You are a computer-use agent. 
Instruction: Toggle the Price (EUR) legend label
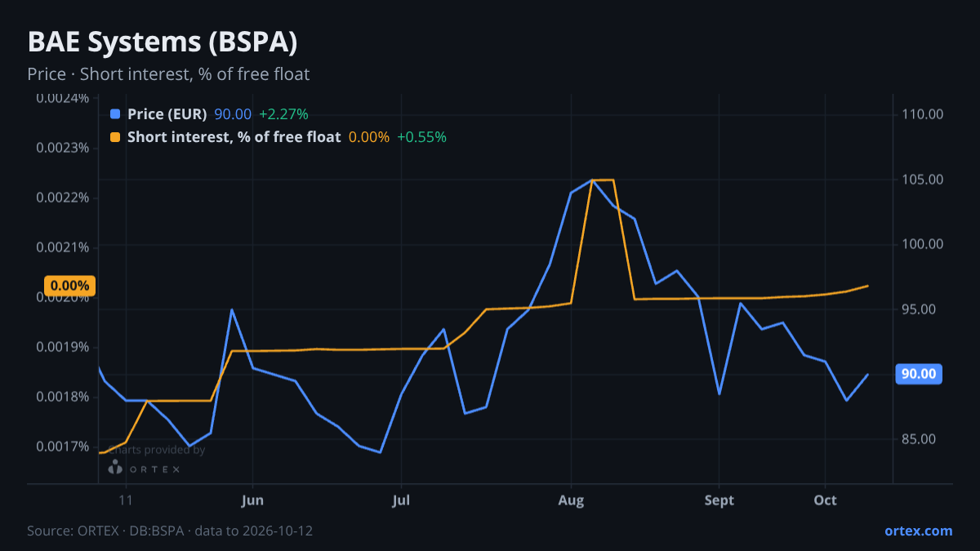tap(167, 114)
